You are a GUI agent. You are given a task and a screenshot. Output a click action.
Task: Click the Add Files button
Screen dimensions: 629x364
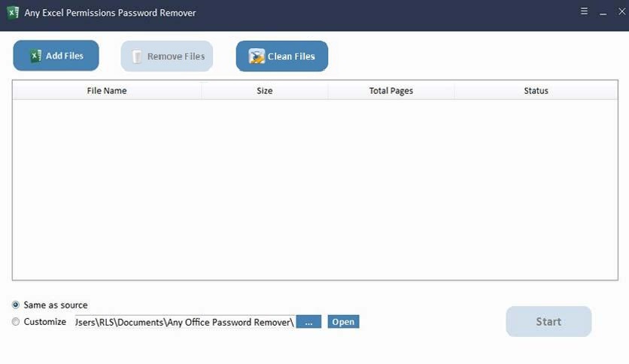(x=56, y=56)
